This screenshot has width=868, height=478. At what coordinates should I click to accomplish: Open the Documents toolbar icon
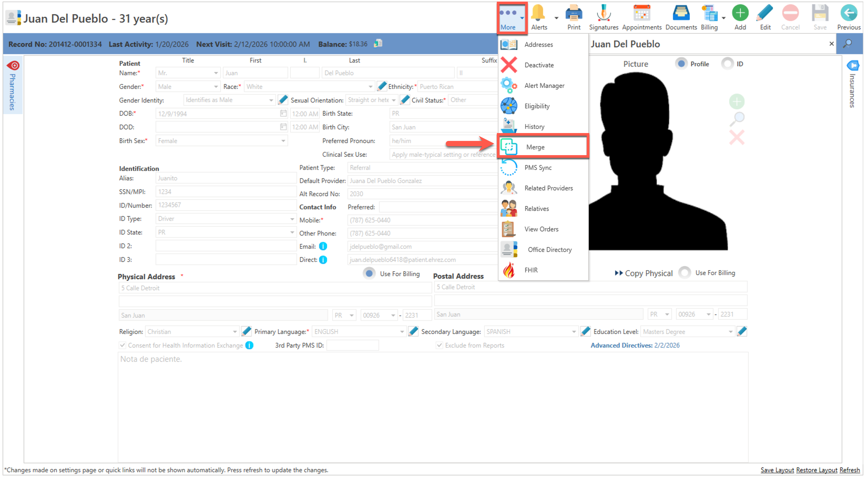[681, 13]
